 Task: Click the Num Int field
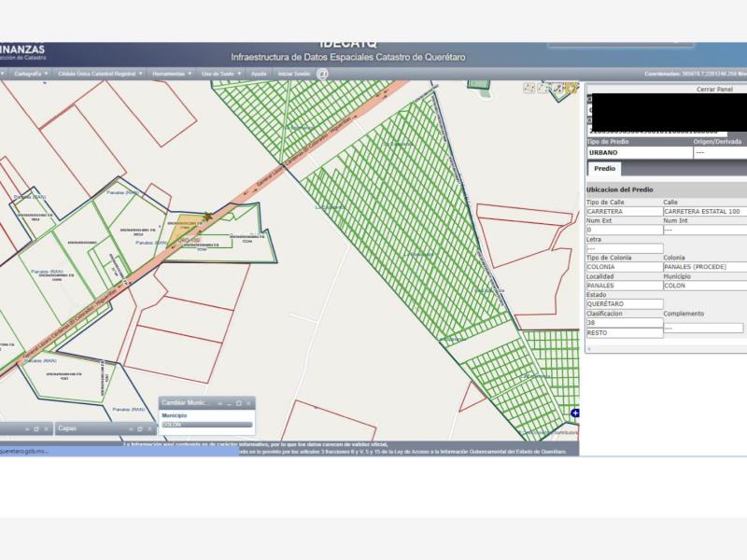coord(705,230)
